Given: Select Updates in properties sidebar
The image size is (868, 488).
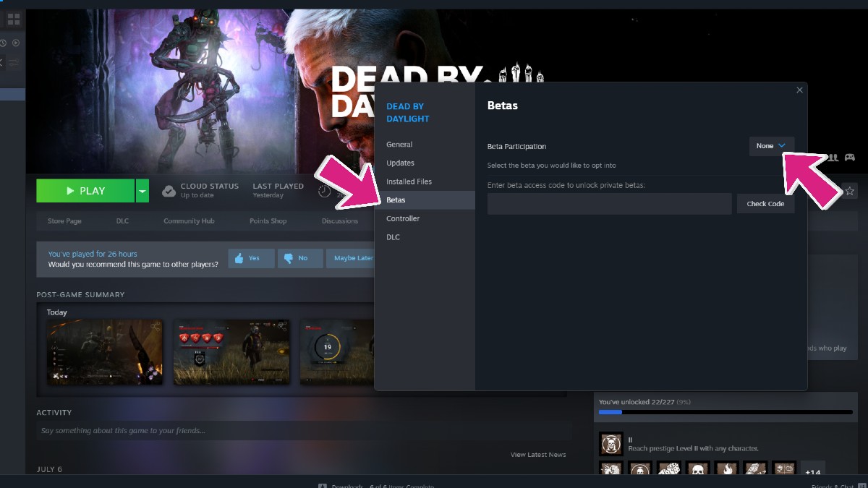Looking at the screenshot, I should pyautogui.click(x=425, y=163).
